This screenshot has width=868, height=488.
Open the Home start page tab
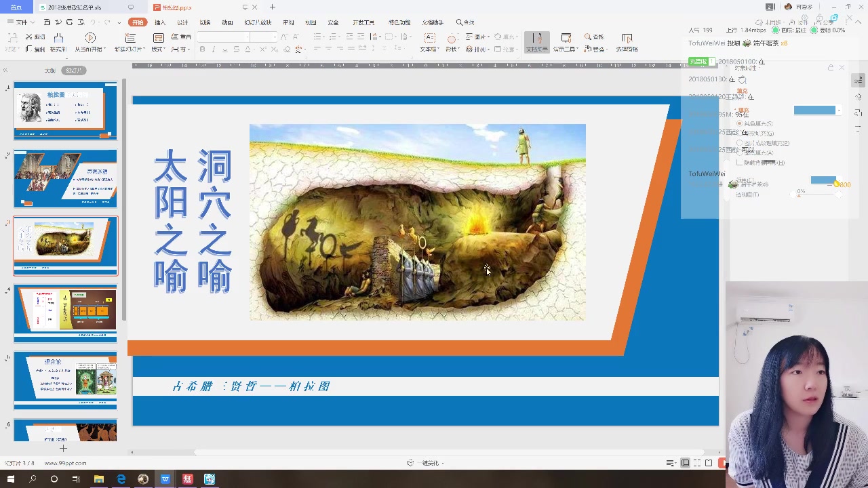[x=16, y=7]
